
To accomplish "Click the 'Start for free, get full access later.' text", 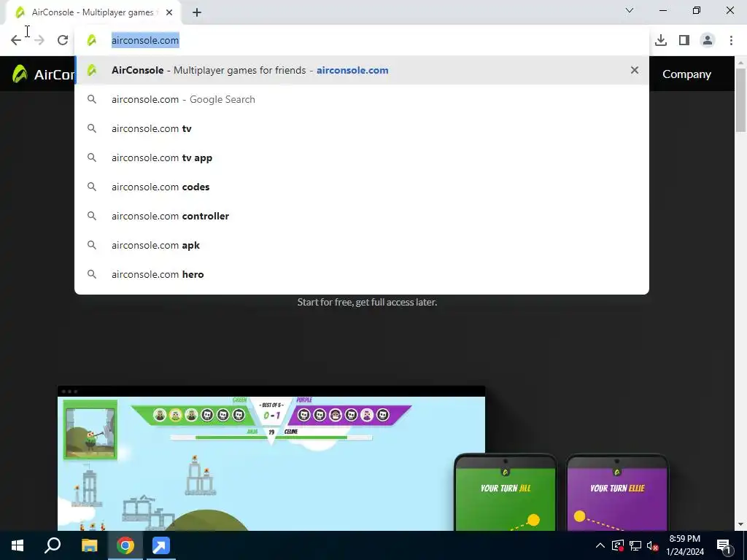I will [x=368, y=303].
